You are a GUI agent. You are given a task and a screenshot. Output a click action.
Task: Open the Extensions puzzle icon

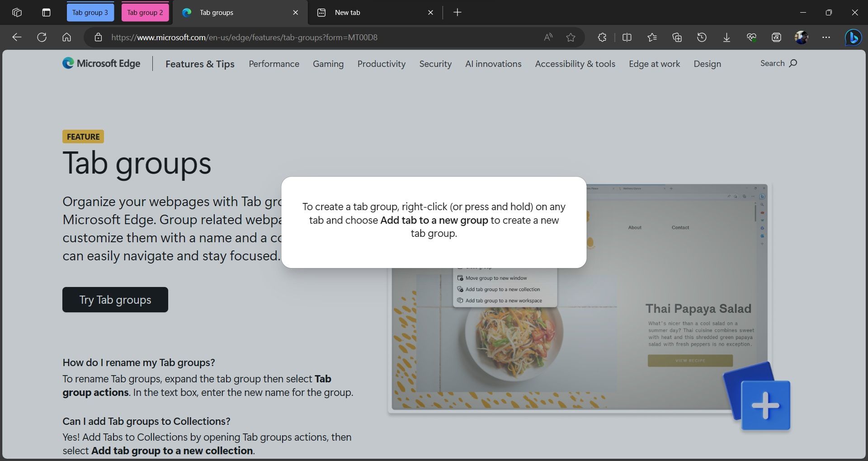602,38
